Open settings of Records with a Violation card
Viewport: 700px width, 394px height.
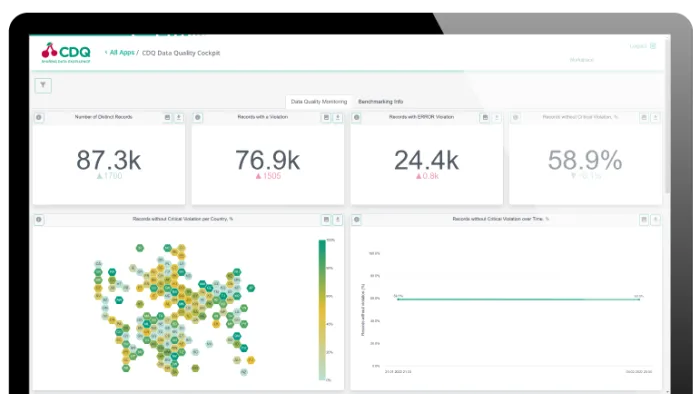(198, 117)
